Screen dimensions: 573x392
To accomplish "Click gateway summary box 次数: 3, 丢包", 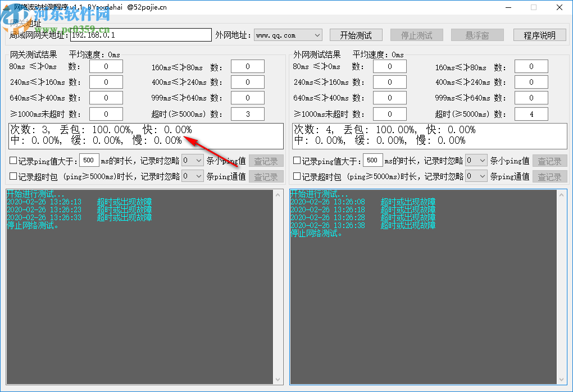I will click(x=146, y=136).
